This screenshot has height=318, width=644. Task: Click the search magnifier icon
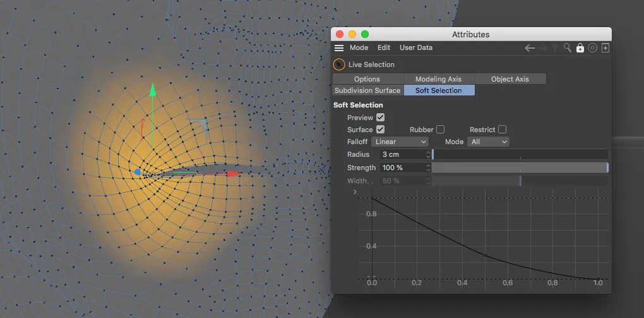(568, 48)
